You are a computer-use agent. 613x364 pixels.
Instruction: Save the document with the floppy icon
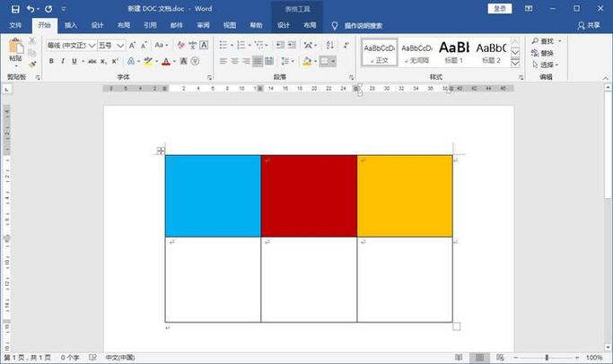pos(15,9)
